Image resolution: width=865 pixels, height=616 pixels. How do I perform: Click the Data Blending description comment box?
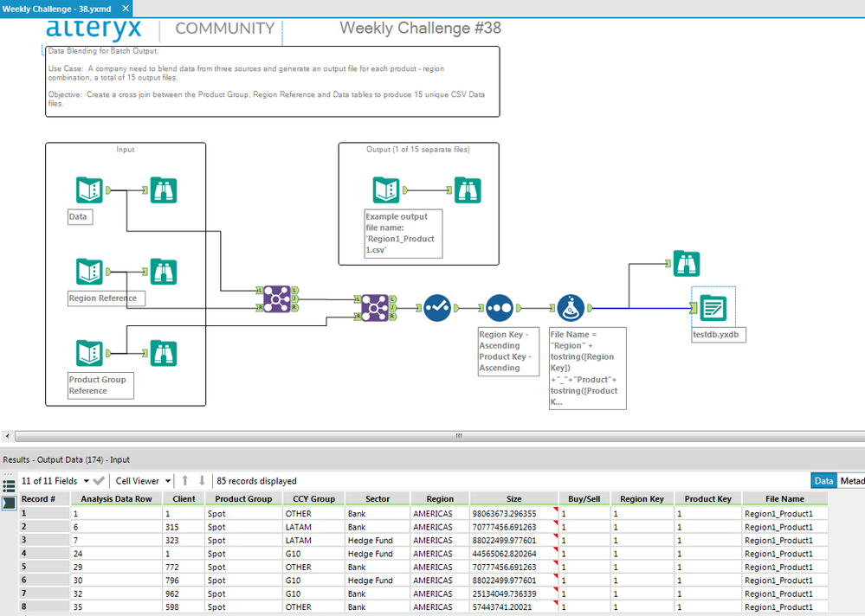pos(273,81)
